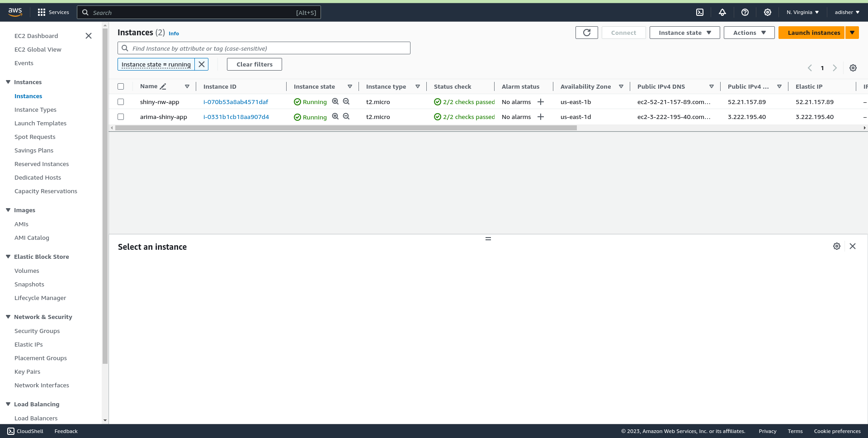Open Key Pairs page
Viewport: 868px width, 438px height.
(x=27, y=371)
